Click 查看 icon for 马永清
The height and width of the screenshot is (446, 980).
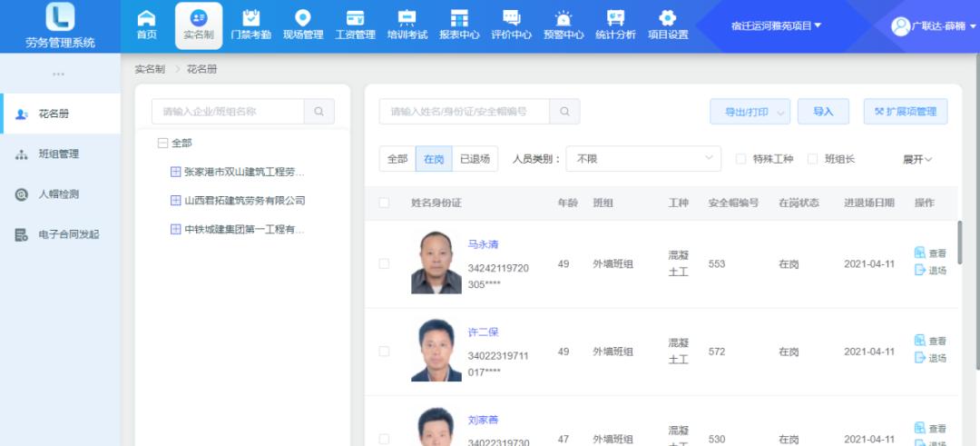click(920, 253)
